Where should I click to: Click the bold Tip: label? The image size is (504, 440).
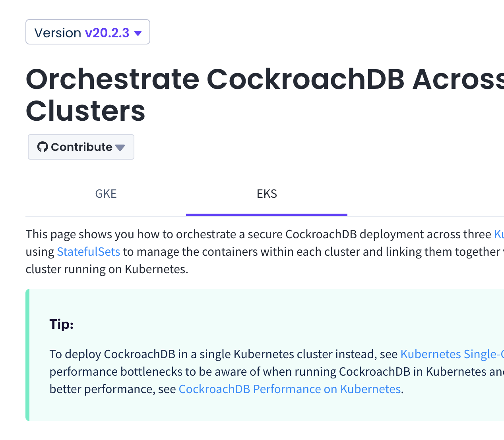(x=61, y=324)
